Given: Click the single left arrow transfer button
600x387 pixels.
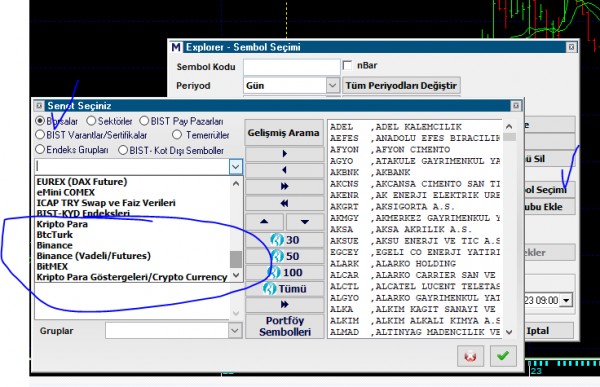Looking at the screenshot, I should click(x=284, y=170).
